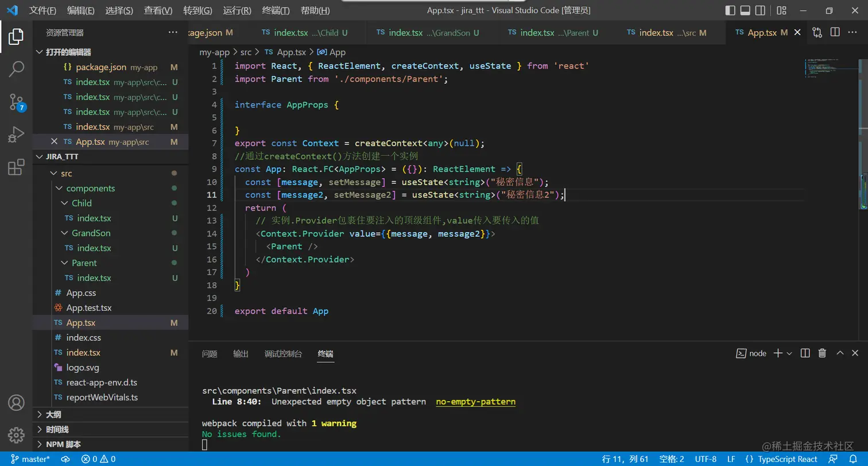Open the Accounts menu icon
The height and width of the screenshot is (466, 868).
[16, 402]
